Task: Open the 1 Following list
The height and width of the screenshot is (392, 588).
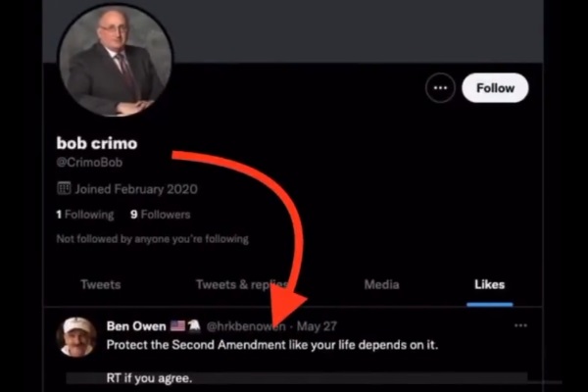Action: coord(85,215)
